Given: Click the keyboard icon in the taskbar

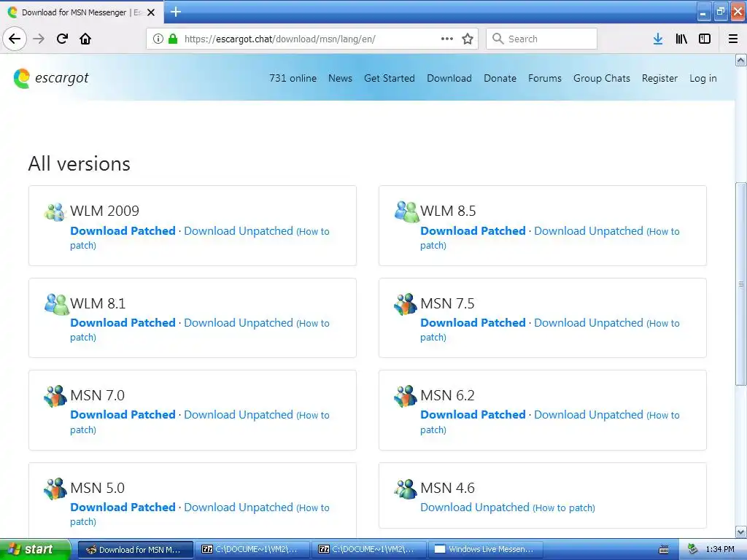Looking at the screenshot, I should coord(664,550).
